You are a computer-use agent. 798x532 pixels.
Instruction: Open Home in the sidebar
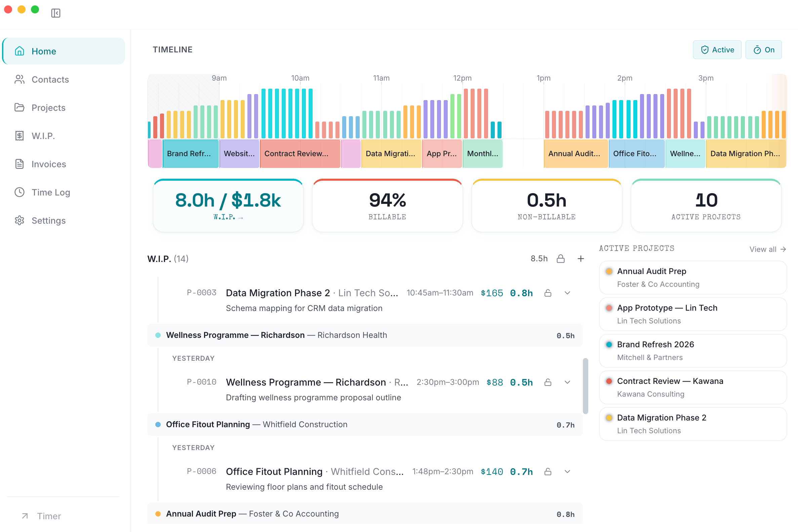coord(64,51)
